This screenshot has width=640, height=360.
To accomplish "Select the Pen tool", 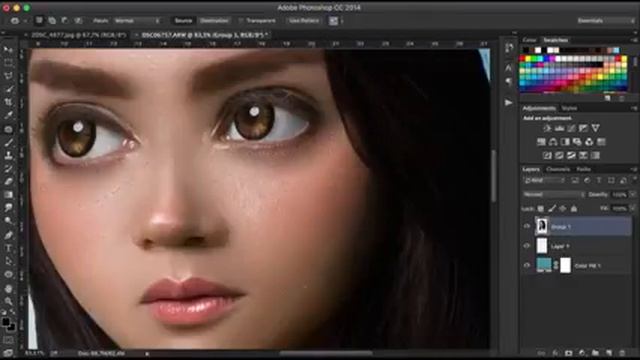I will tap(8, 235).
